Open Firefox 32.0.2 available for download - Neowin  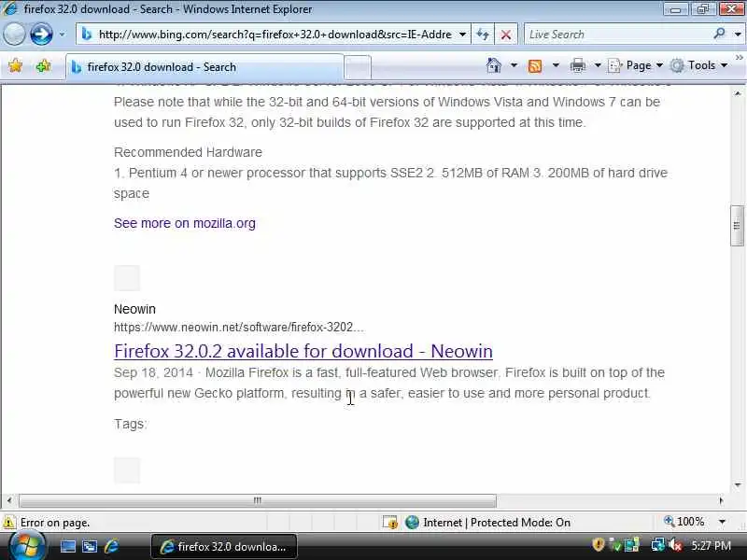pyautogui.click(x=303, y=352)
